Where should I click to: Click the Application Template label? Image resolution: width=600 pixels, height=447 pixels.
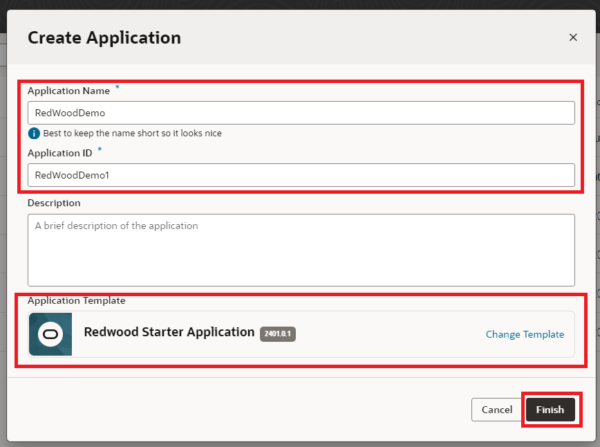pyautogui.click(x=76, y=300)
